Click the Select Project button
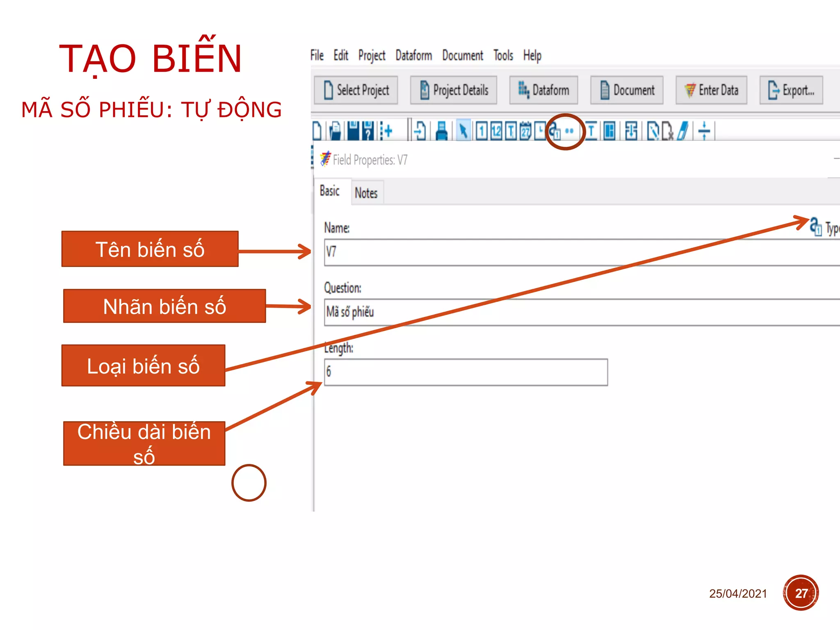Image resolution: width=840 pixels, height=630 pixels. click(x=356, y=90)
